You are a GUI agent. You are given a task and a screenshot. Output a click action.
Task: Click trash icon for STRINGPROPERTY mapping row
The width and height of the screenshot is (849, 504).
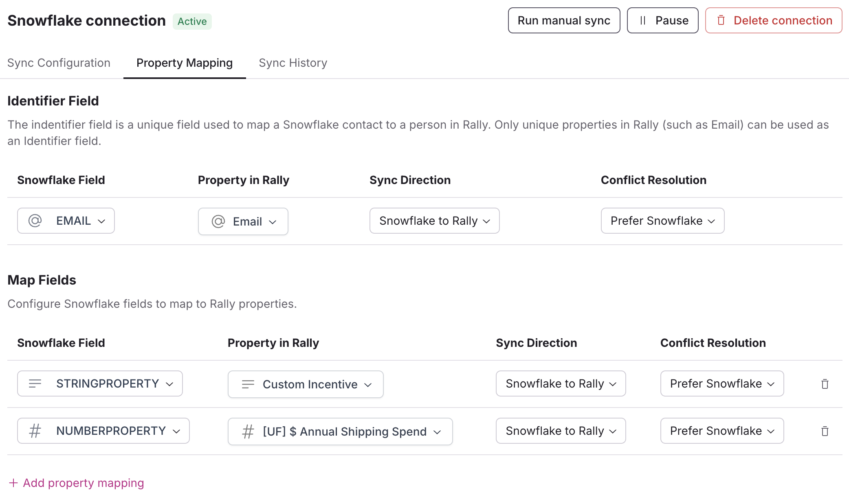coord(825,384)
